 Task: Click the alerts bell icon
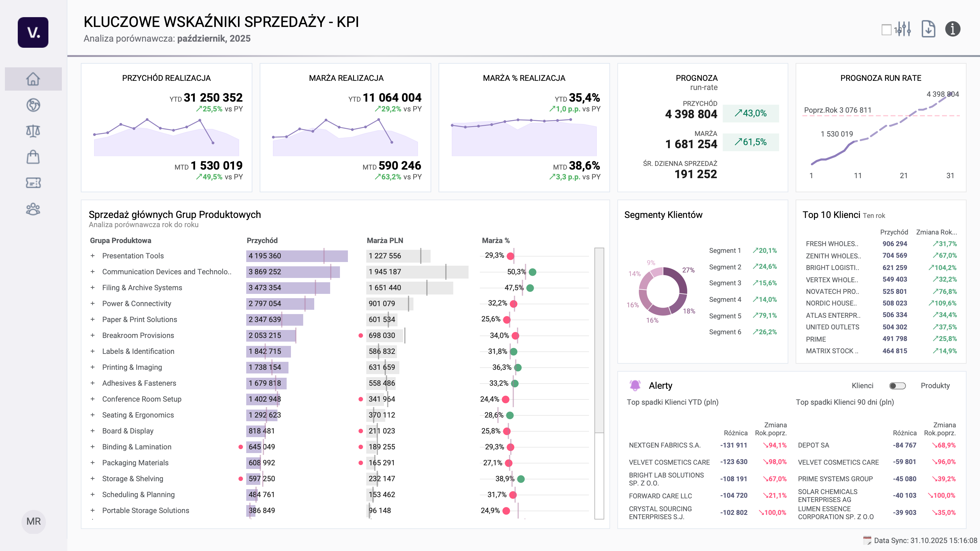[x=635, y=385]
